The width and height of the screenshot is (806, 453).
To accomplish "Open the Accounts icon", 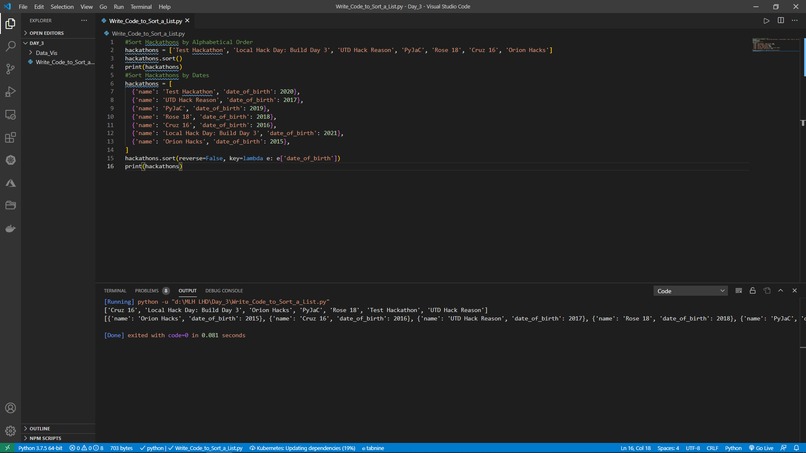I will (x=10, y=408).
